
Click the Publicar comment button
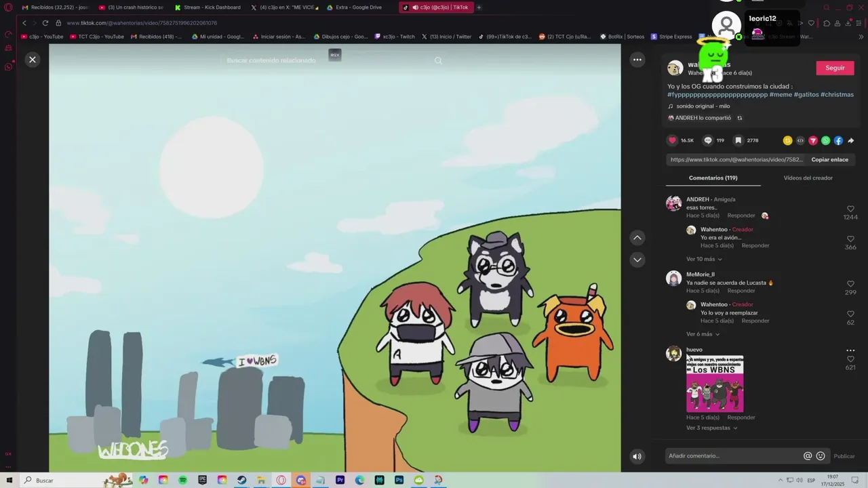[844, 456]
